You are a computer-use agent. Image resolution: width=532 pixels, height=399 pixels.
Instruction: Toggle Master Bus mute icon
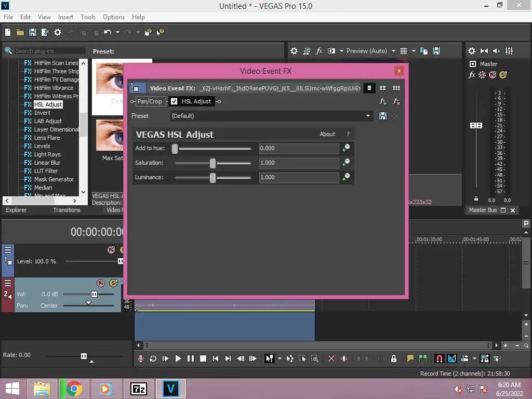[493, 75]
